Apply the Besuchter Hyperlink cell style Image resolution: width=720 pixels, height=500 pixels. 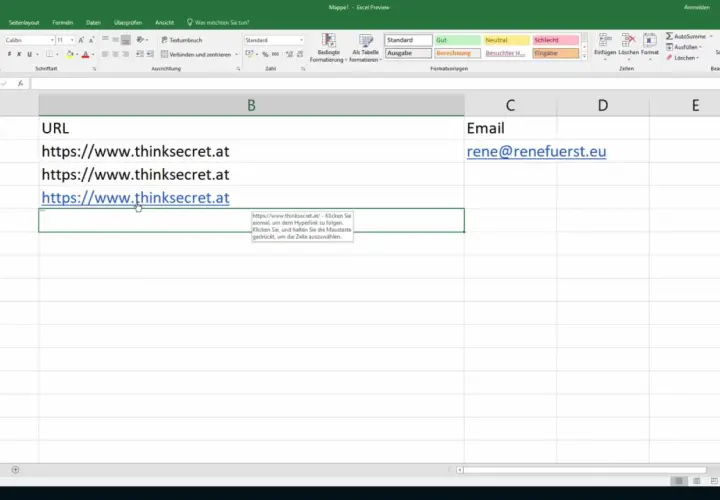(x=506, y=53)
